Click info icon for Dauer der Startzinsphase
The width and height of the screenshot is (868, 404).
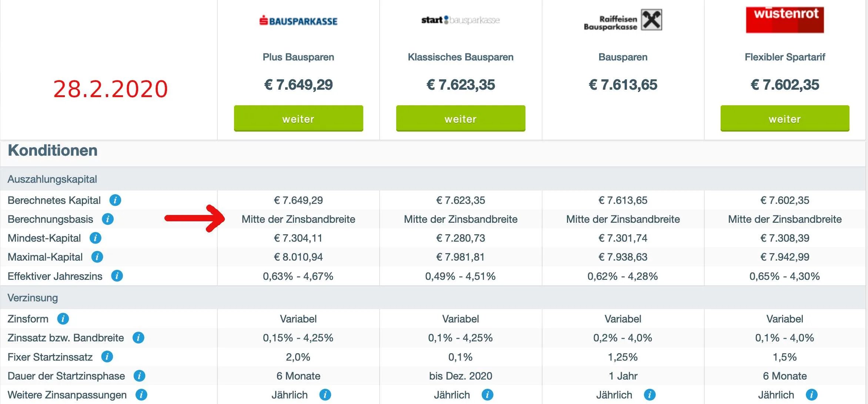pyautogui.click(x=139, y=376)
